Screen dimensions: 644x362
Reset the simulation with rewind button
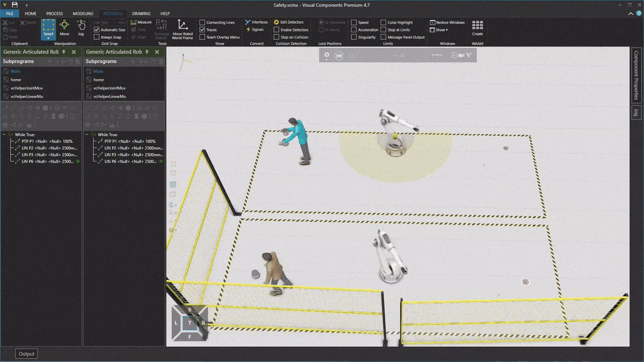[339, 55]
